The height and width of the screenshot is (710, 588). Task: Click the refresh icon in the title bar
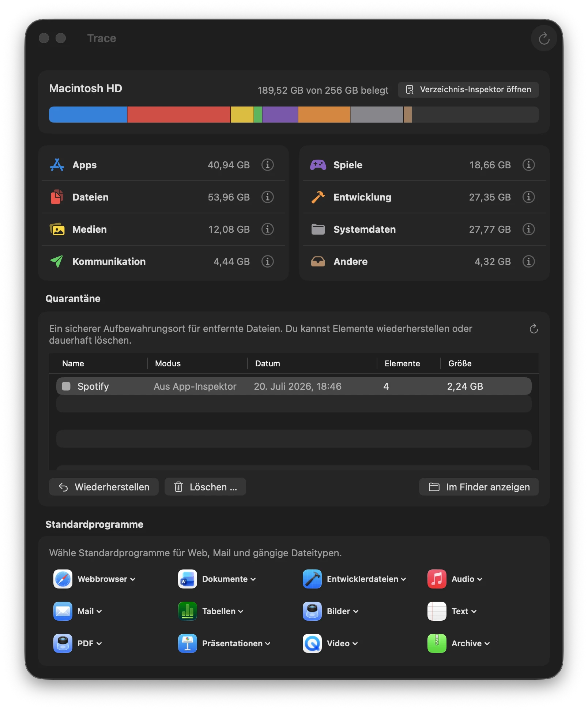tap(544, 38)
